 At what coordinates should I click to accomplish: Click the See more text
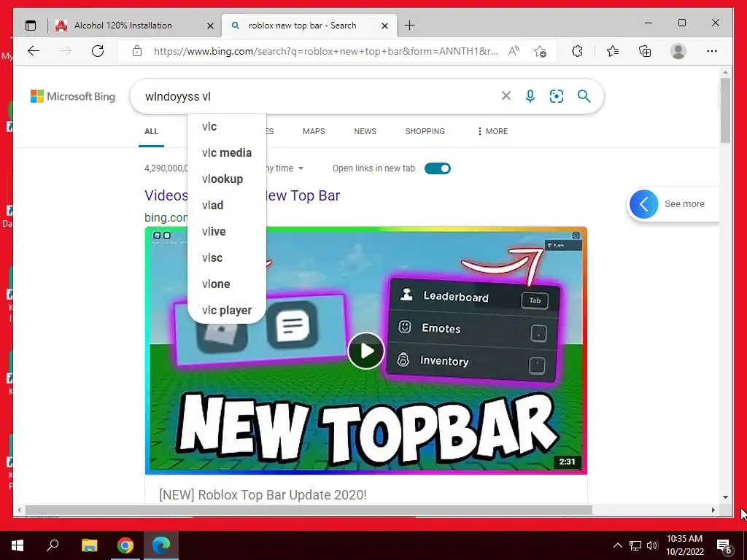tap(684, 204)
